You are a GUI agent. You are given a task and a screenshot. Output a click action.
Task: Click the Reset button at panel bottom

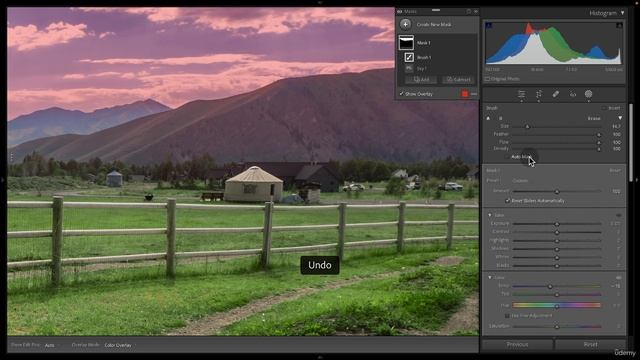pyautogui.click(x=590, y=344)
